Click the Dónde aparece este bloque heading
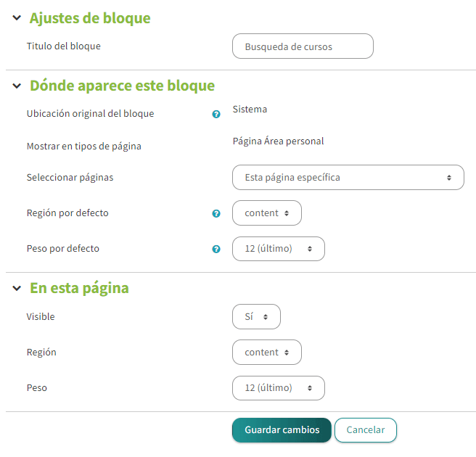Image resolution: width=476 pixels, height=457 pixels. pos(123,86)
